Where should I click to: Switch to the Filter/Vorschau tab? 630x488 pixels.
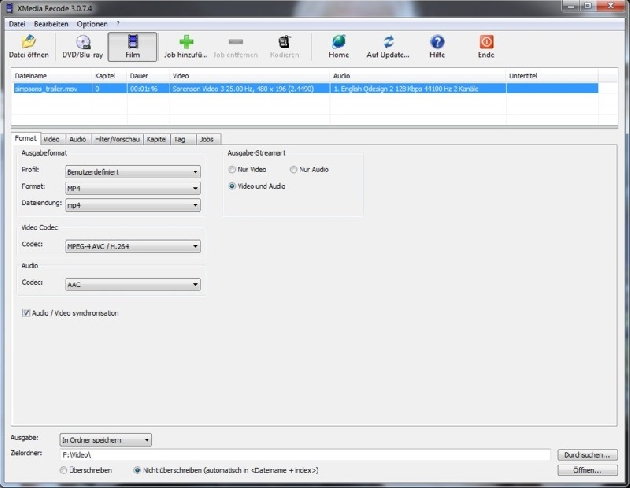pyautogui.click(x=117, y=139)
